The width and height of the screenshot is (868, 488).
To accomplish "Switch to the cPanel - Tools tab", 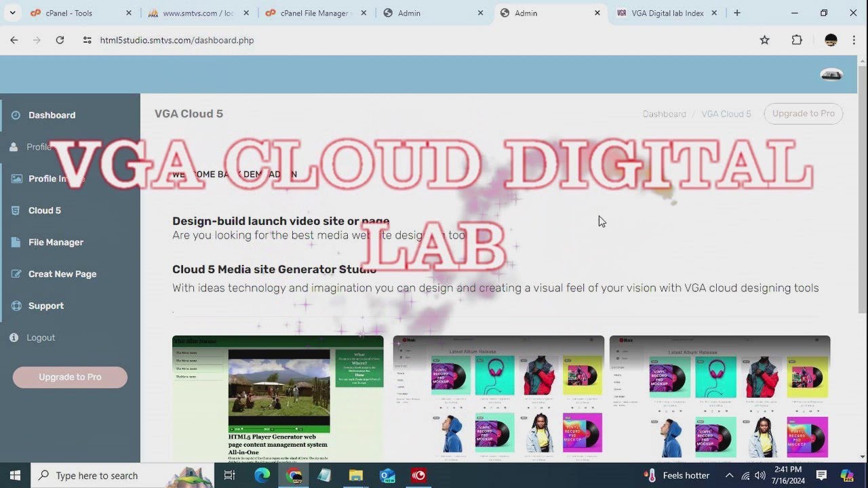I will coord(81,13).
